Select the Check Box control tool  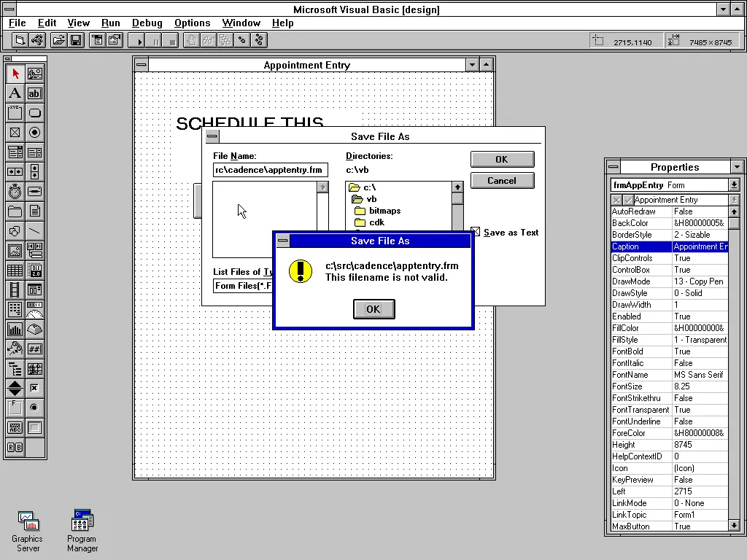coord(15,133)
